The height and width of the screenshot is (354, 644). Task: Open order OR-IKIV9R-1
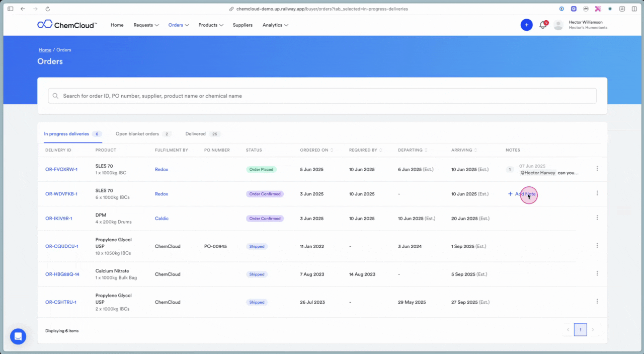(x=59, y=219)
